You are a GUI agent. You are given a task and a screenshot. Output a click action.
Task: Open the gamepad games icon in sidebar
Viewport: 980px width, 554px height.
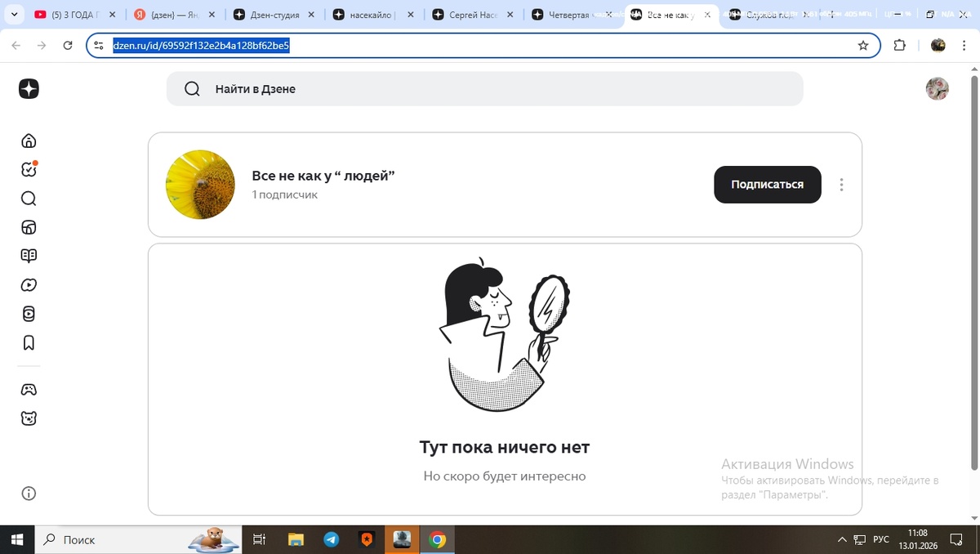[x=29, y=390]
